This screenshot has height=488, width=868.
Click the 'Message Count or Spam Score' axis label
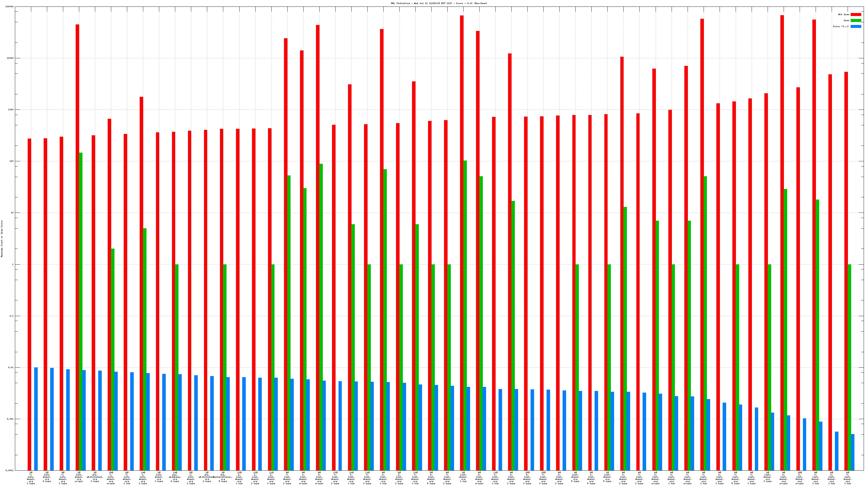(x=2, y=239)
